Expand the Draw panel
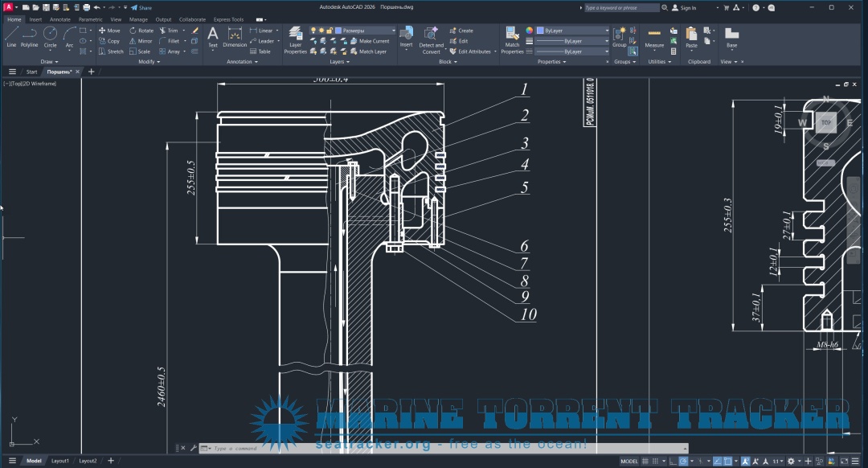Viewport: 868px width, 468px height. point(49,61)
